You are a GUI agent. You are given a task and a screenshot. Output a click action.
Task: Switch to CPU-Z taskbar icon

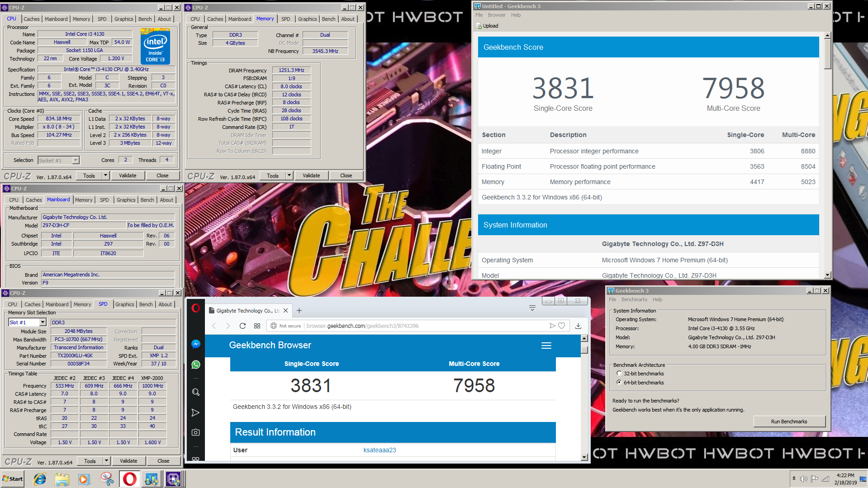(173, 479)
